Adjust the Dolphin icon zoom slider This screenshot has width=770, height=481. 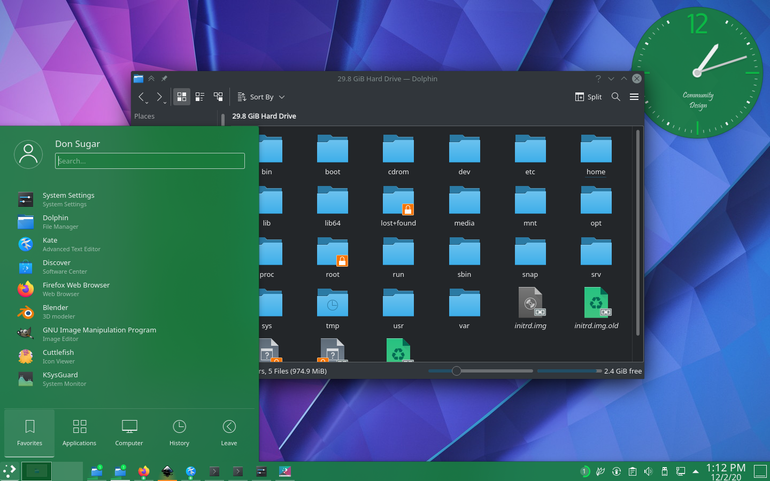[x=480, y=371]
